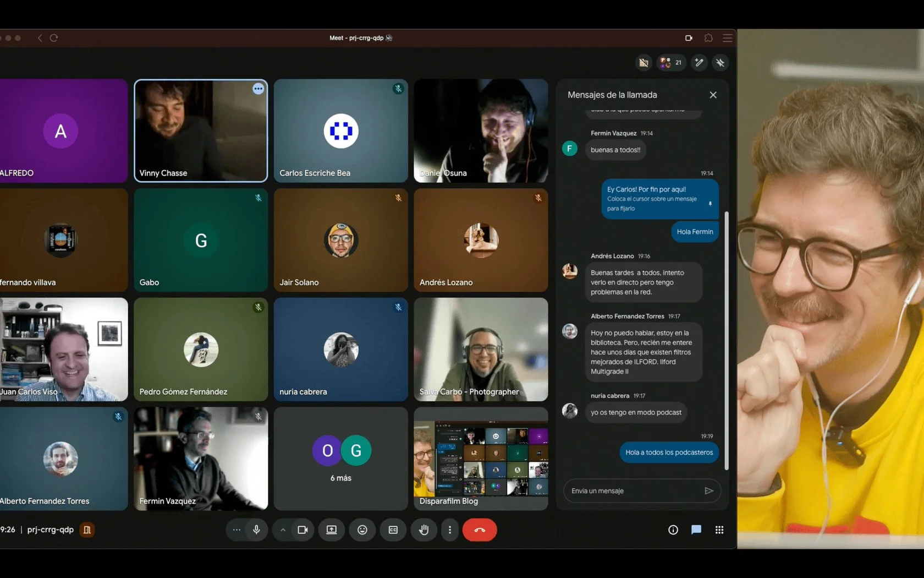This screenshot has width=924, height=578.
Task: Click the buenas a todos!! message
Action: point(615,150)
